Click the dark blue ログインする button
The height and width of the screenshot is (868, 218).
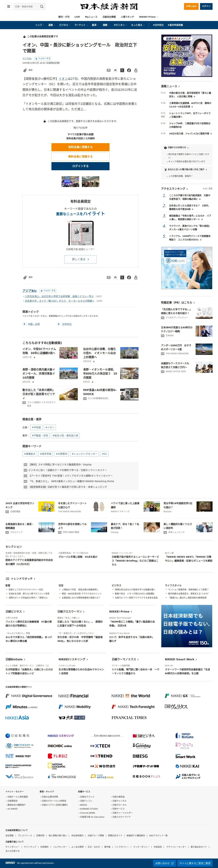(80, 166)
